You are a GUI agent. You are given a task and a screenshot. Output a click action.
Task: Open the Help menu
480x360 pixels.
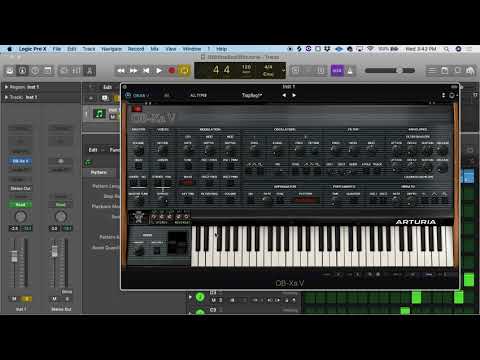click(221, 49)
